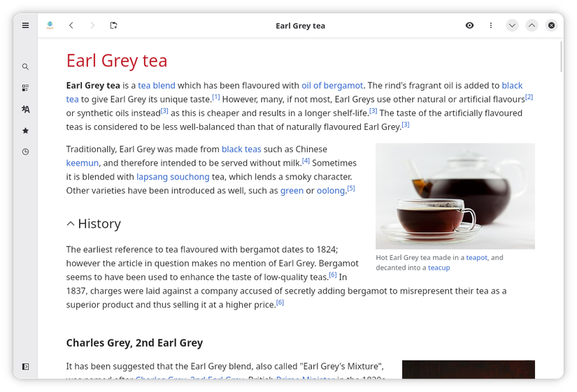Viewport: 577px width, 392px height.
Task: Open the Earl Grey teapot photo
Action: [x=455, y=196]
